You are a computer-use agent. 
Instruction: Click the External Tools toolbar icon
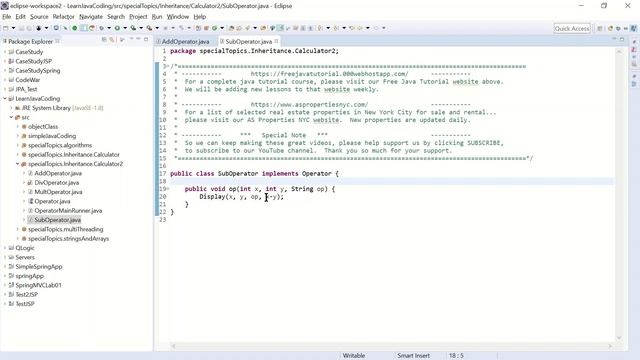[x=149, y=28]
